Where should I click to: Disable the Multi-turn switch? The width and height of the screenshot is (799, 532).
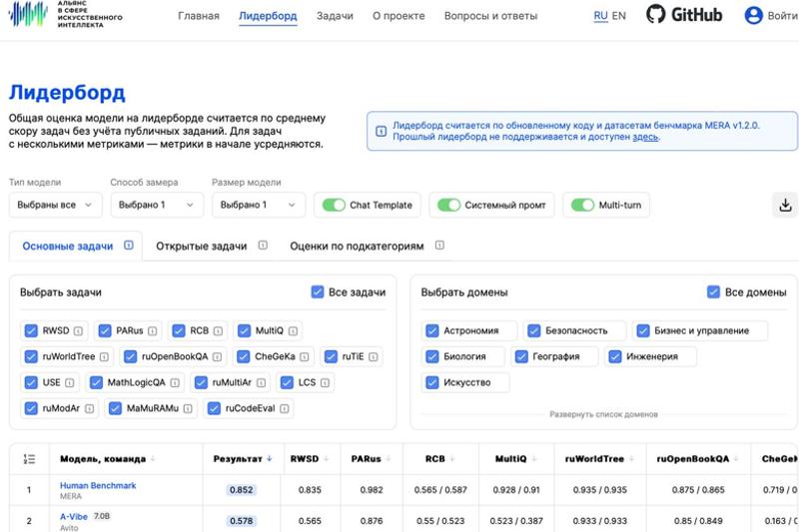(582, 205)
